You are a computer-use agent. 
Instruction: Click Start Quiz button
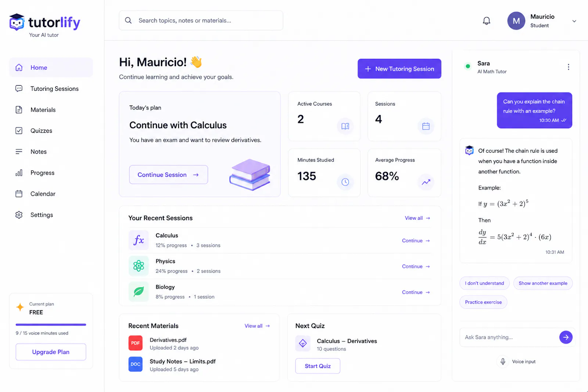pyautogui.click(x=318, y=366)
